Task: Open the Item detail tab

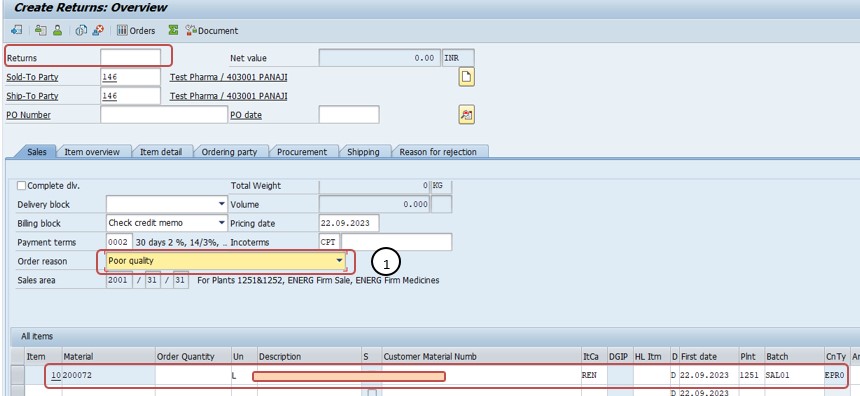Action: pyautogui.click(x=161, y=152)
